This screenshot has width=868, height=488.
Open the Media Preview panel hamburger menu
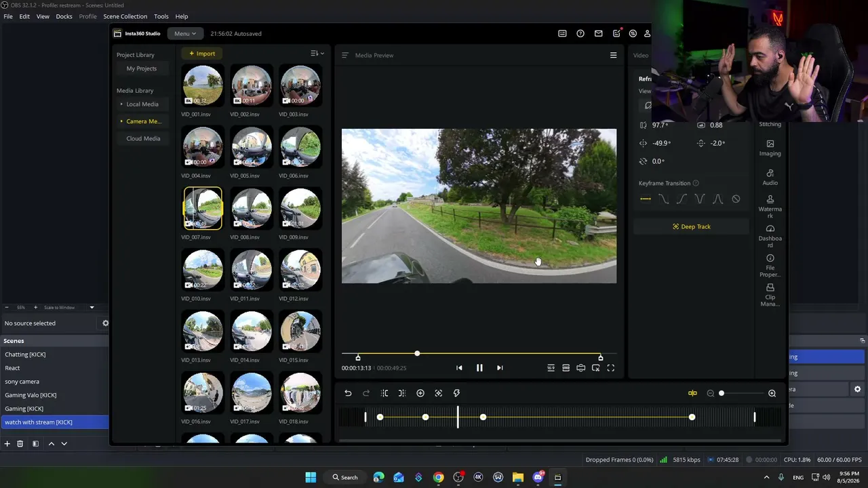(x=614, y=56)
